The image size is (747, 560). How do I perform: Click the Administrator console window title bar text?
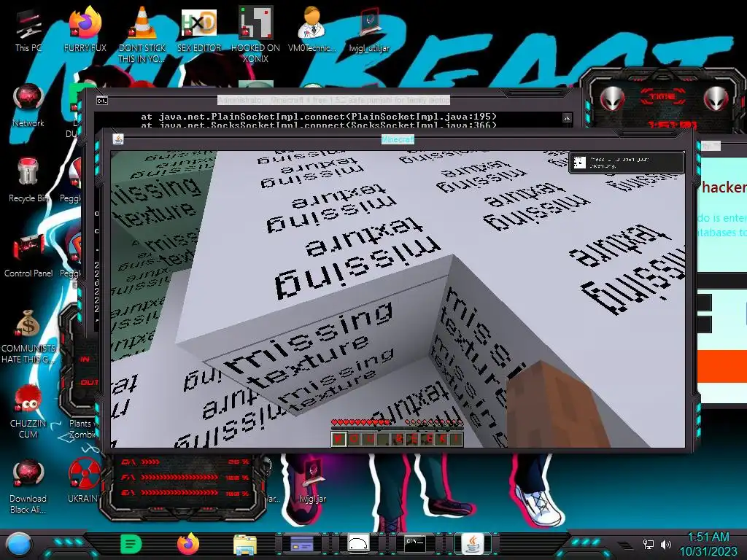(333, 100)
